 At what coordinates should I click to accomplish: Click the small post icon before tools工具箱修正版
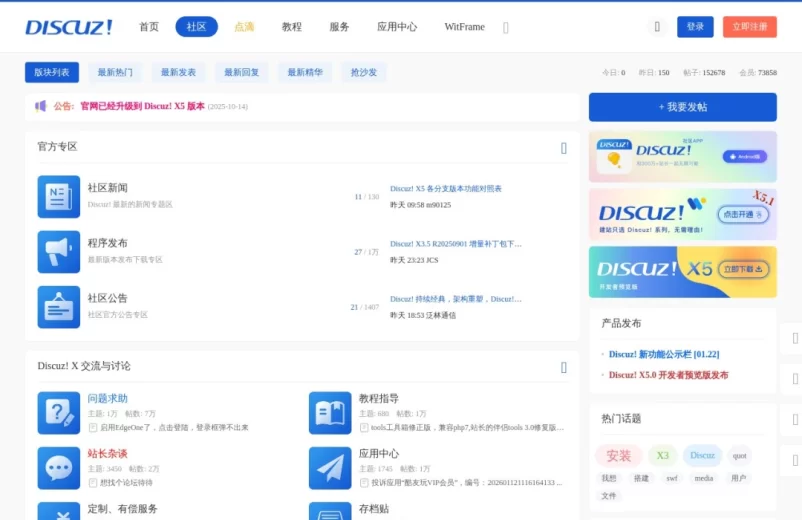click(364, 427)
